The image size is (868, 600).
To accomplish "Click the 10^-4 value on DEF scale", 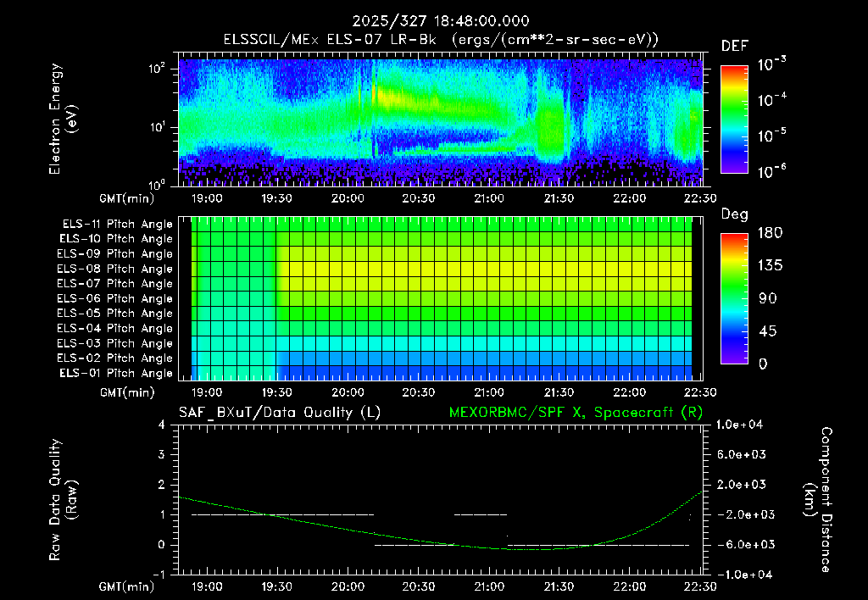I will pyautogui.click(x=771, y=100).
